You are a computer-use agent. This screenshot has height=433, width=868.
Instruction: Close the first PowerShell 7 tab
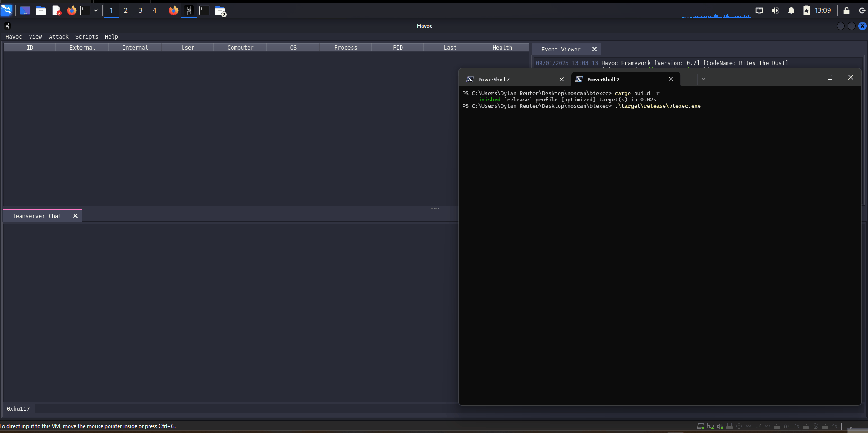(x=562, y=80)
